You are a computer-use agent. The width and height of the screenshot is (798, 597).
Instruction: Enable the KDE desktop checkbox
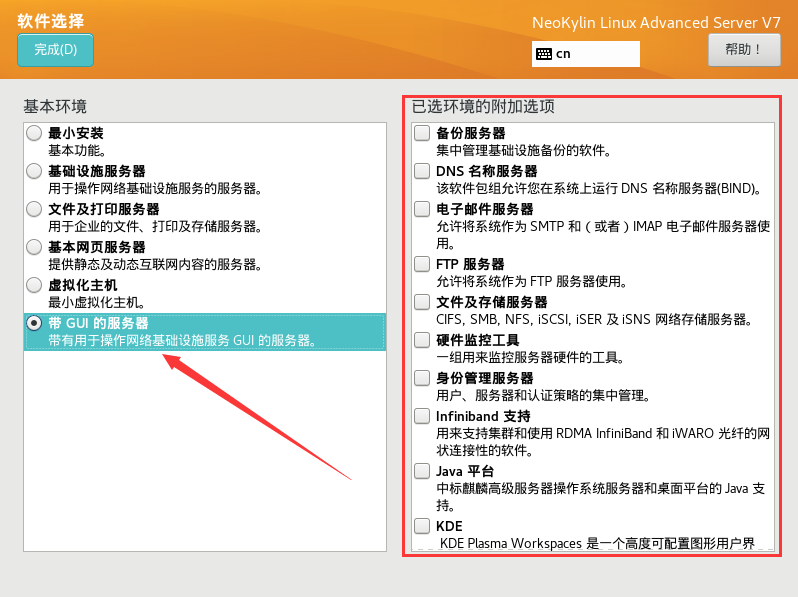pyautogui.click(x=423, y=526)
